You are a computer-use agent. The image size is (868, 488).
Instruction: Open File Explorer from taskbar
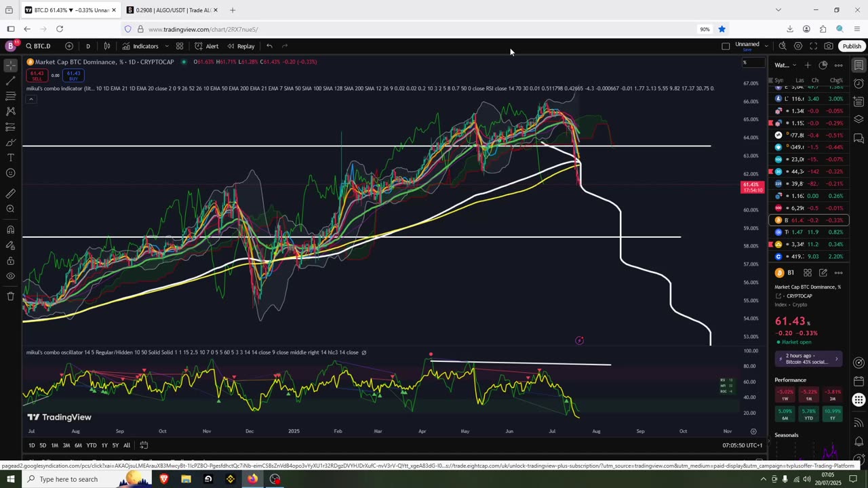point(186,479)
